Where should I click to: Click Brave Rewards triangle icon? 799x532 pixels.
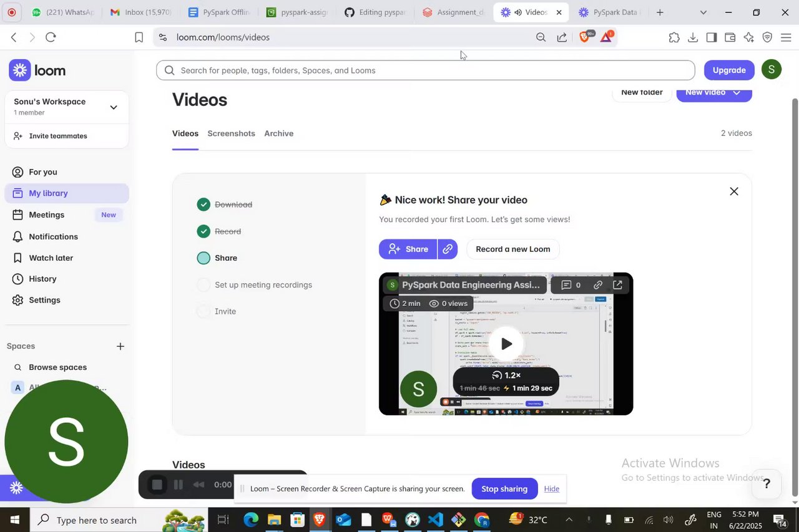click(x=607, y=37)
